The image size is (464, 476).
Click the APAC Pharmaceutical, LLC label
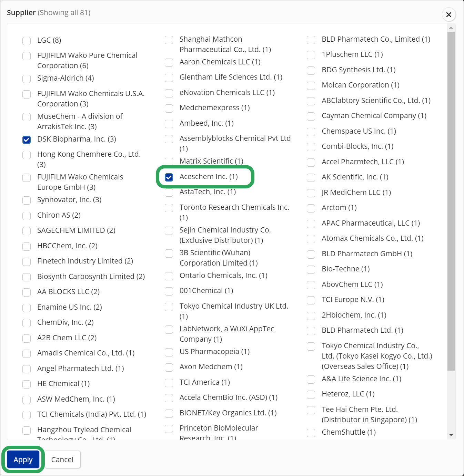(371, 223)
